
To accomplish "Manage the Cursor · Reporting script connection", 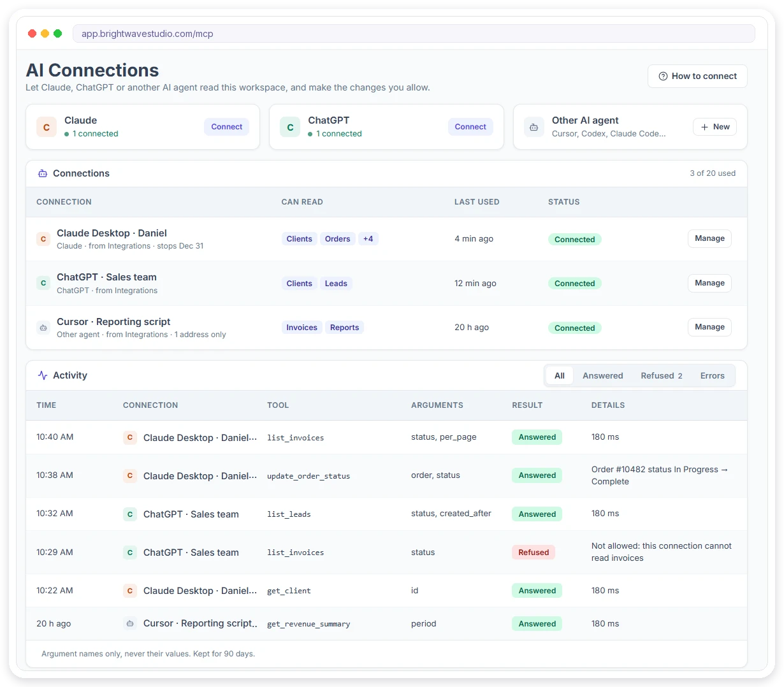I will pos(709,327).
